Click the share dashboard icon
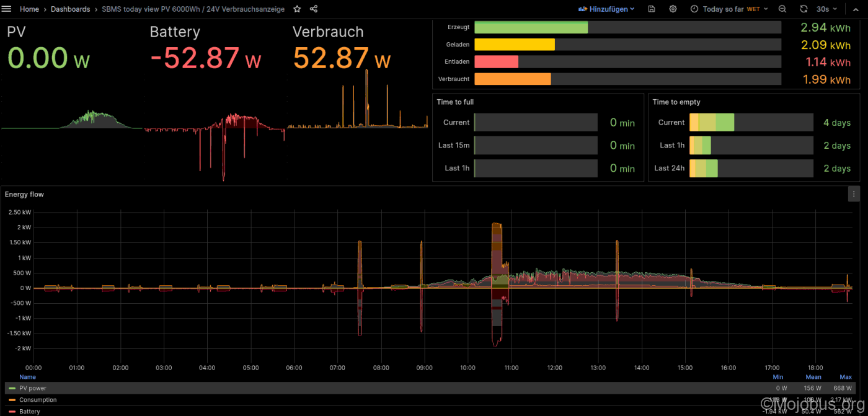Viewport: 868px width, 416px height. coord(314,9)
